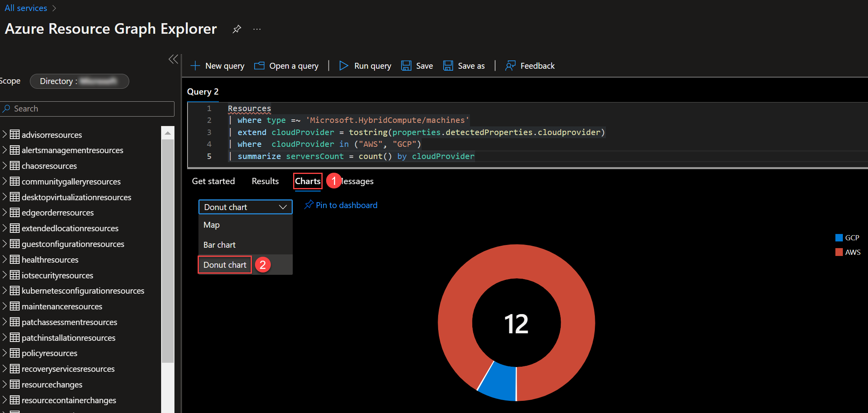Open the Donut chart type dropdown
This screenshot has height=413, width=868.
click(x=246, y=207)
